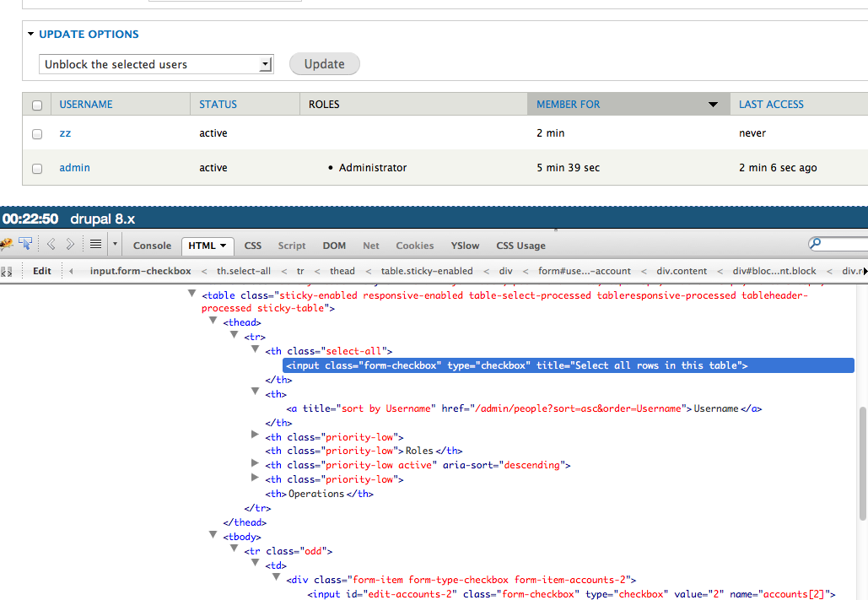Screen dimensions: 868x600
Task: Show more breadcrumbs with the right arrow
Action: (865, 272)
